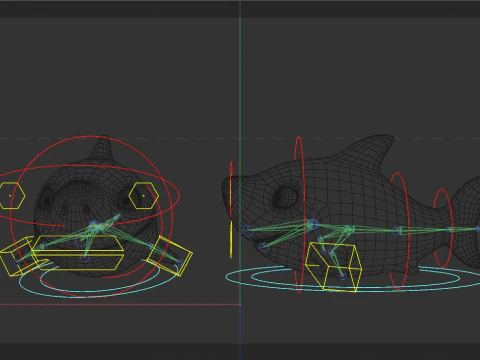Select the small red ring control near the tail
480x360 pixels.
(x=443, y=228)
